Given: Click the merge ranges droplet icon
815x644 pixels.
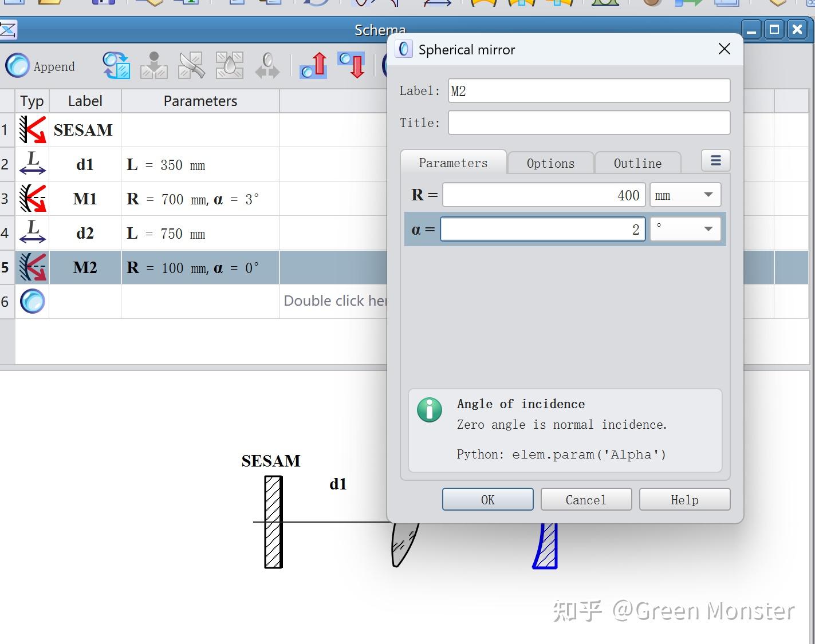Looking at the screenshot, I should point(229,65).
